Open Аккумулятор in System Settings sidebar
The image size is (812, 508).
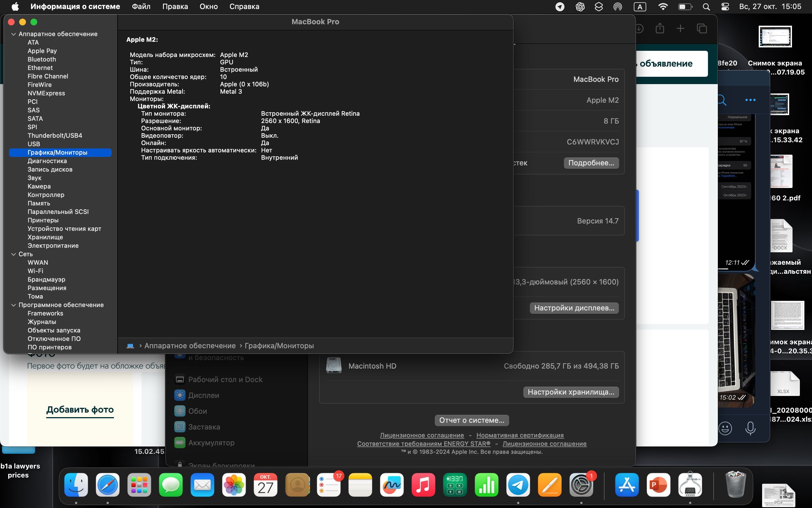click(x=205, y=443)
